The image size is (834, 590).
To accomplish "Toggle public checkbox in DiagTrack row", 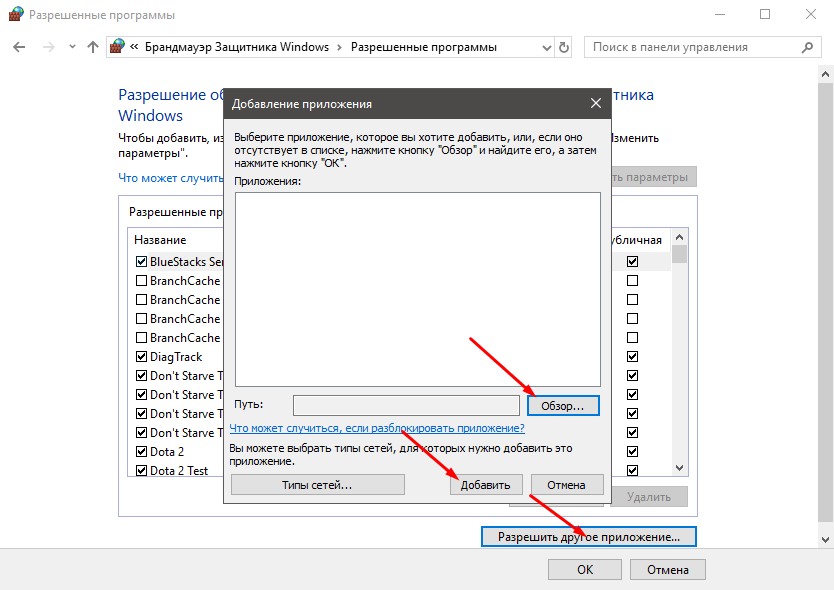I will 632,356.
